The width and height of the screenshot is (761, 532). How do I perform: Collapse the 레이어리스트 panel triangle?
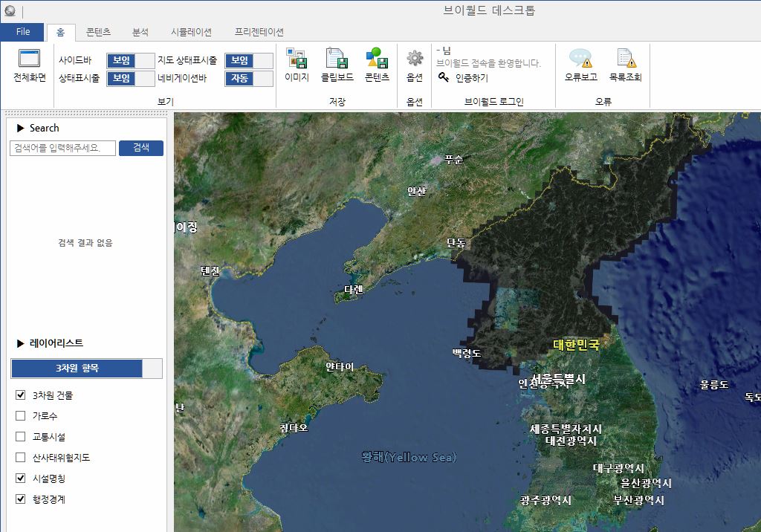point(20,343)
